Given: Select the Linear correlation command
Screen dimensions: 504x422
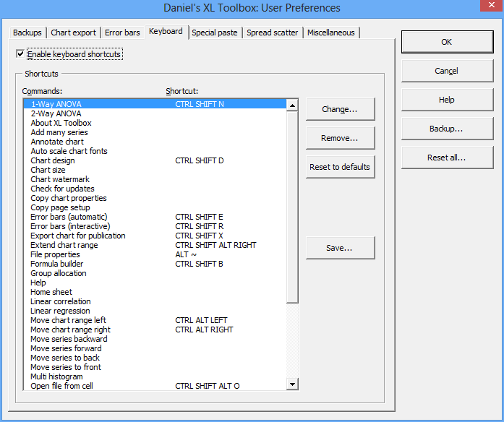Looking at the screenshot, I should tap(155, 301).
